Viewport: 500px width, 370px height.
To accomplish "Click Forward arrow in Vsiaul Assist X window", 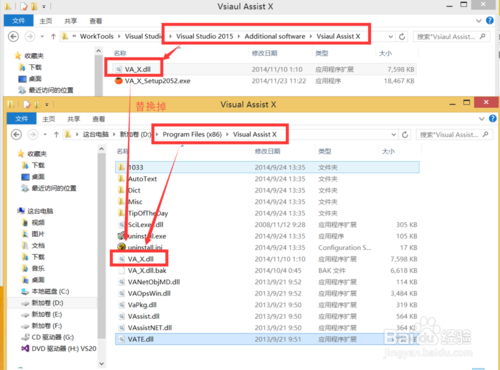I will click(30, 36).
